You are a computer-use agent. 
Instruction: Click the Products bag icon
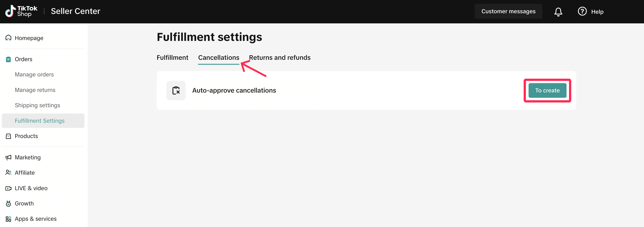(8, 136)
